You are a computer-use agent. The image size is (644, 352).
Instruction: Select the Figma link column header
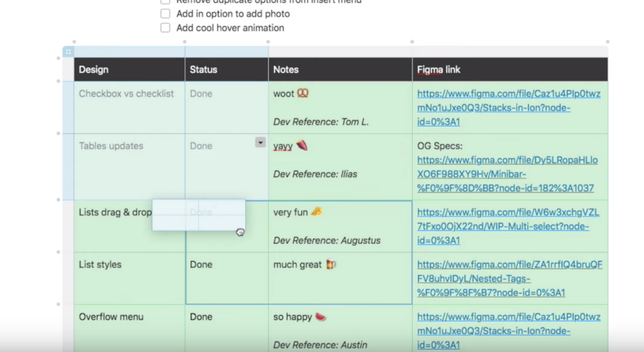click(438, 70)
